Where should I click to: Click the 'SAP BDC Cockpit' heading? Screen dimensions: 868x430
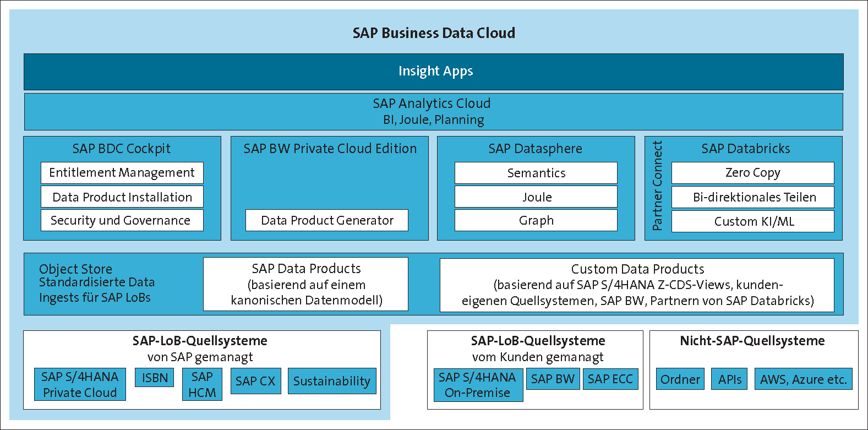[x=122, y=149]
